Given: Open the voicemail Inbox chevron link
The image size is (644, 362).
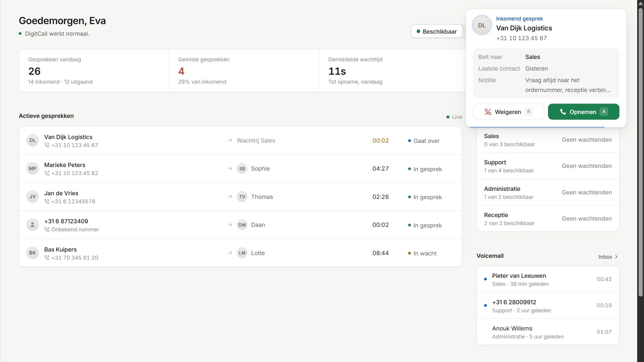Looking at the screenshot, I should coord(608,257).
